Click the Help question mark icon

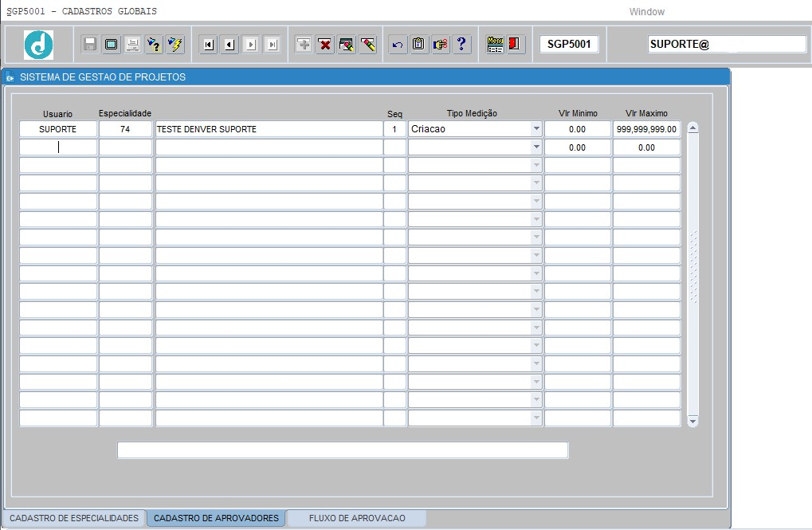pyautogui.click(x=461, y=45)
